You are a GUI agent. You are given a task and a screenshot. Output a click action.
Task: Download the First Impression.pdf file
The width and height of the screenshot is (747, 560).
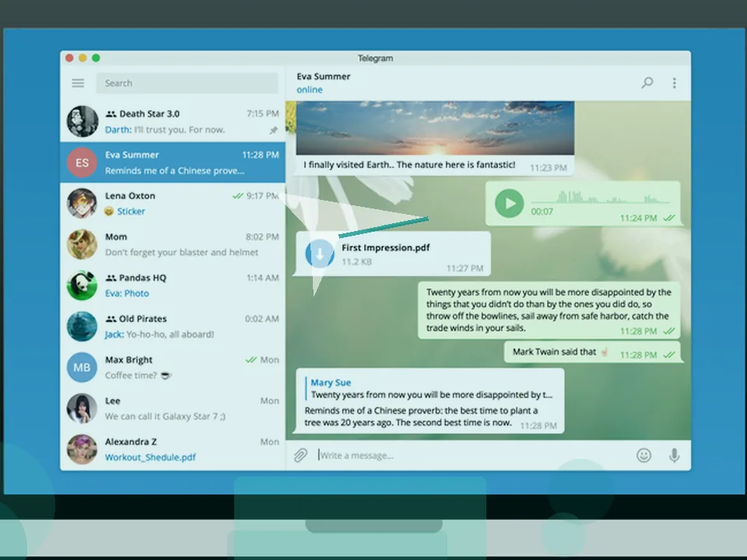tap(320, 254)
